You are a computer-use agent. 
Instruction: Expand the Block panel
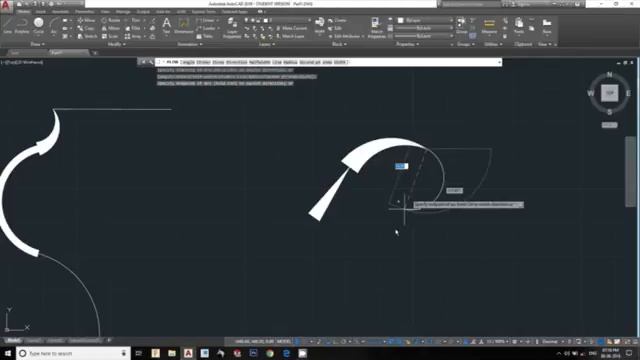pos(339,44)
